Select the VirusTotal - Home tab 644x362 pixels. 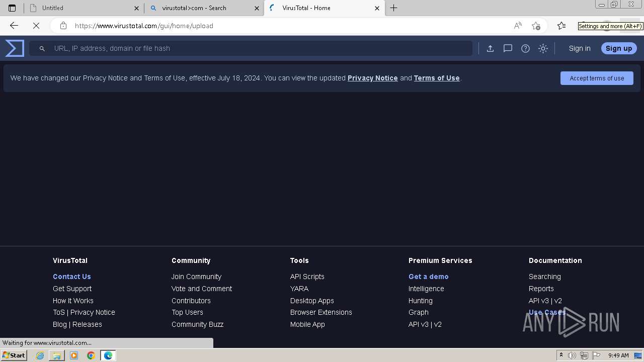(x=324, y=8)
